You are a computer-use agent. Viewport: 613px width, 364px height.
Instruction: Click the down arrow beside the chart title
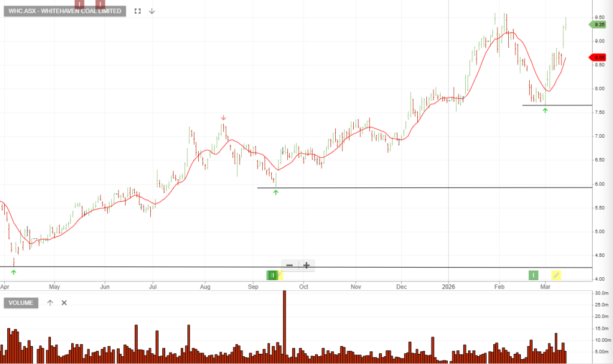[152, 11]
